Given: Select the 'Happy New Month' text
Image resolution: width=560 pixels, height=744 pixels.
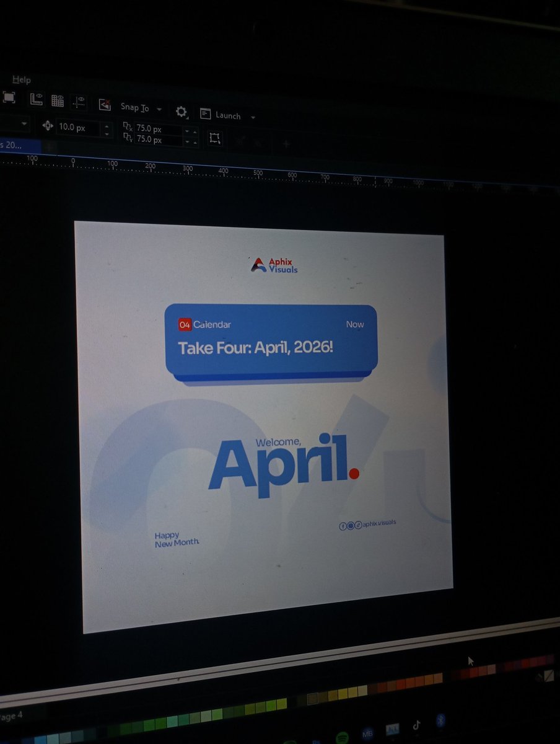Looking at the screenshot, I should (x=177, y=539).
